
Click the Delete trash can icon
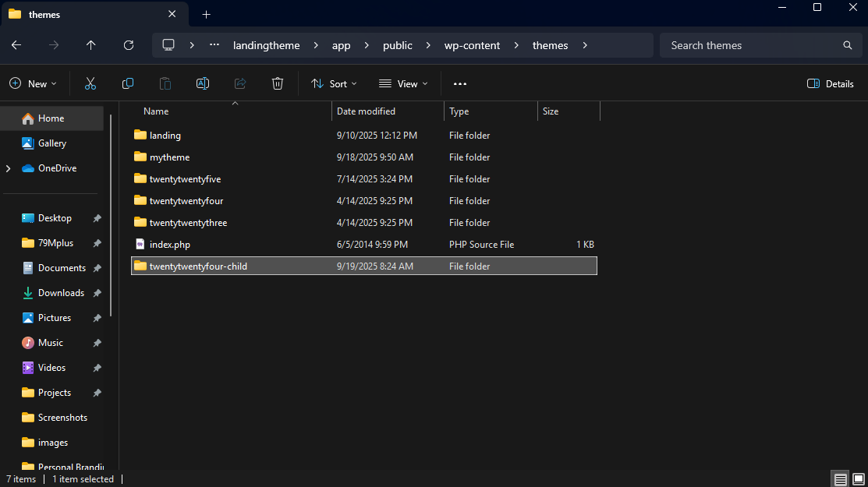pos(278,83)
